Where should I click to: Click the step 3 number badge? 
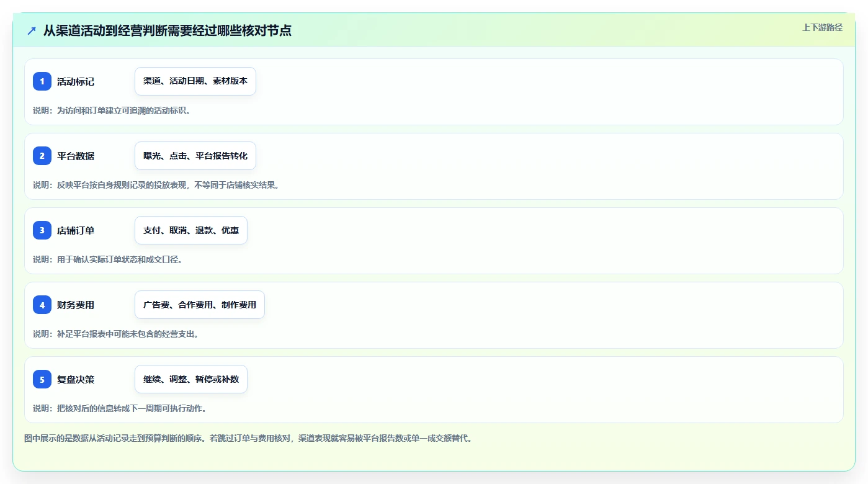pyautogui.click(x=42, y=230)
